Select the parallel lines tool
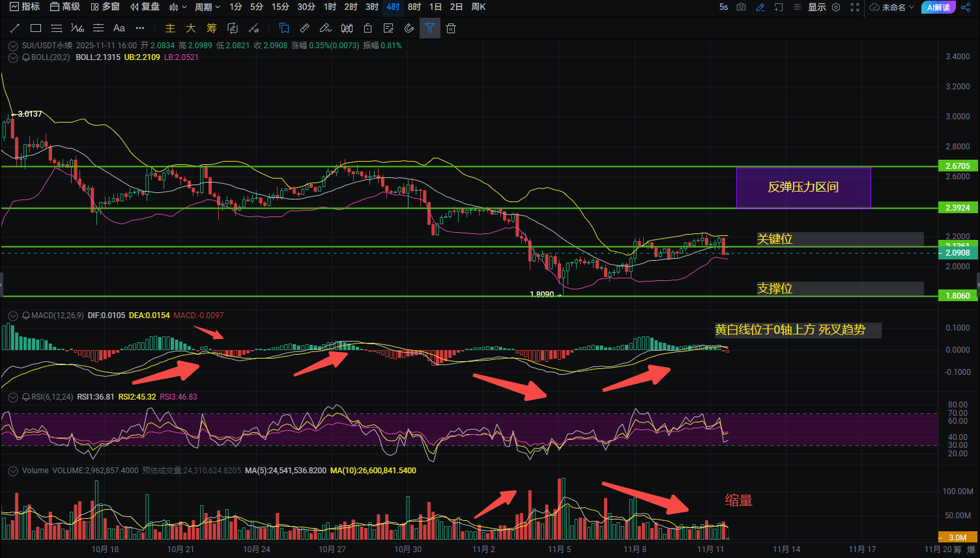The height and width of the screenshot is (558, 980). click(57, 28)
